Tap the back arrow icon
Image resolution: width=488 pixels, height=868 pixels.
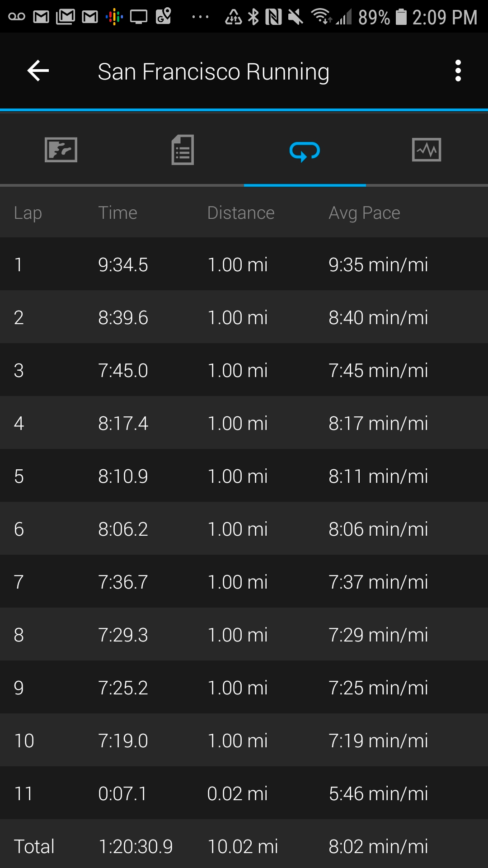click(x=38, y=71)
